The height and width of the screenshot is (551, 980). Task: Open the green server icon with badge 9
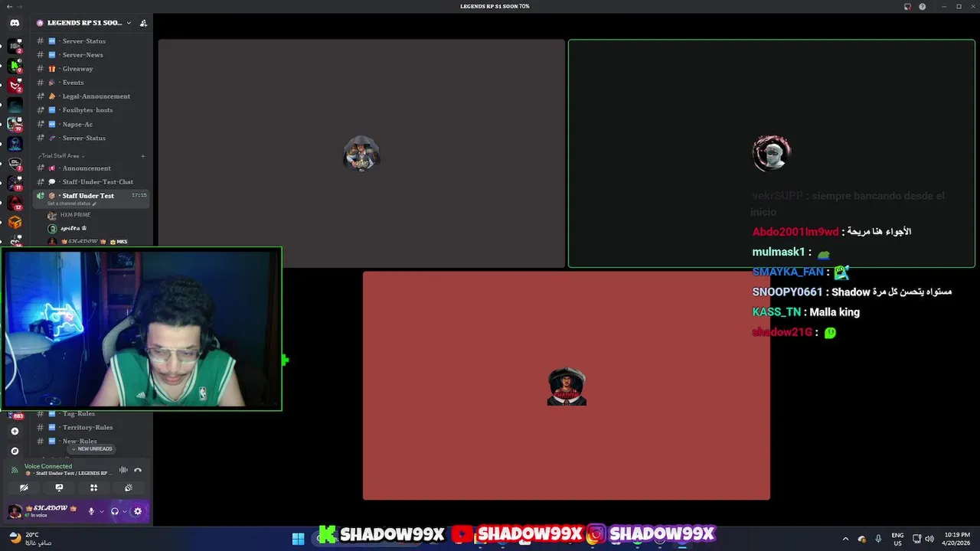coord(15,64)
